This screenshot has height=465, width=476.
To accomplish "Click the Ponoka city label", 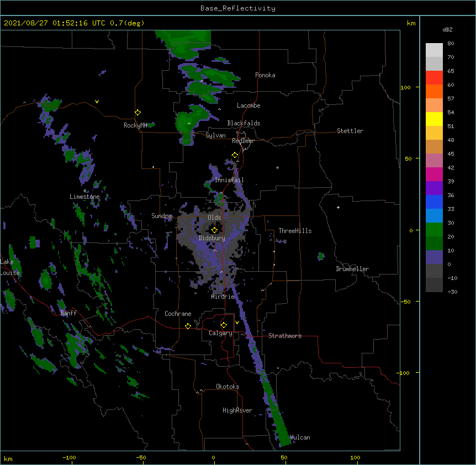I will coord(265,75).
